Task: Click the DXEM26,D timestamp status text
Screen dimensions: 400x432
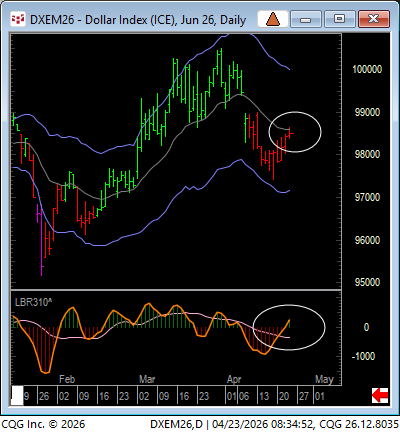Action: click(274, 424)
